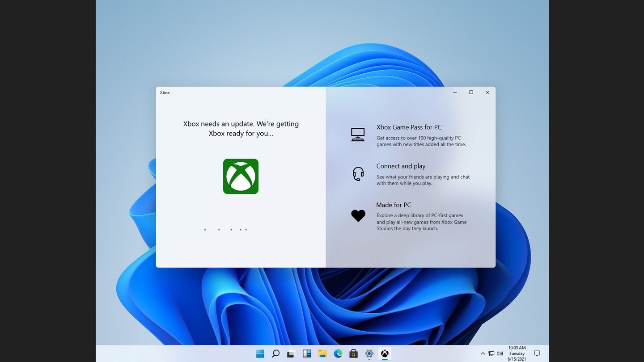Expand hidden icons in the system tray

point(483,354)
